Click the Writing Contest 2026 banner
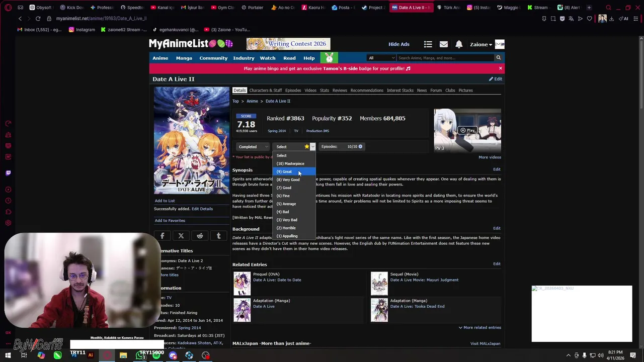 point(288,44)
